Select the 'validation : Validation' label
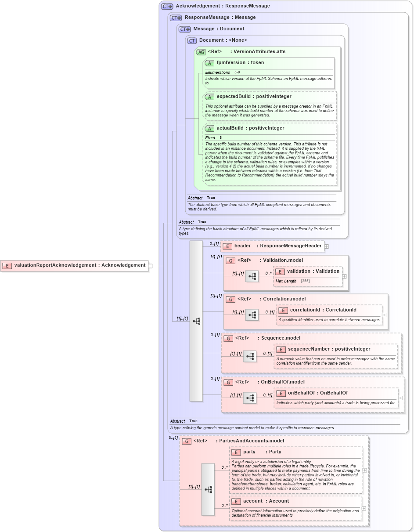This screenshot has height=532, width=414. (313, 271)
